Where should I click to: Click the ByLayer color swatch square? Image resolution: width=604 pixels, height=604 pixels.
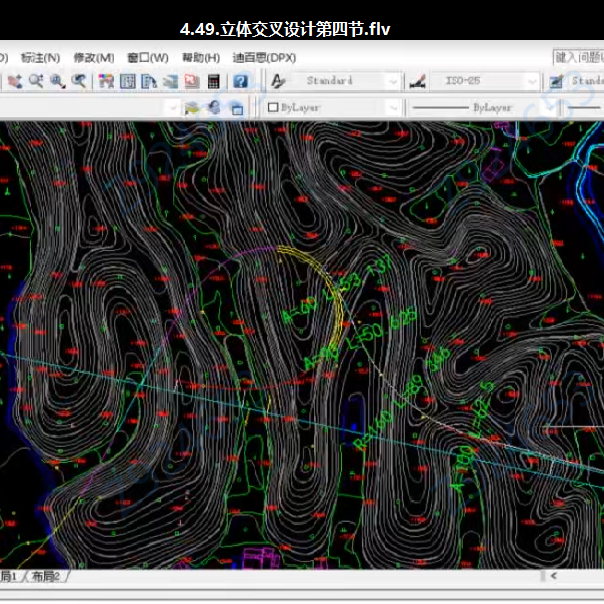point(273,107)
